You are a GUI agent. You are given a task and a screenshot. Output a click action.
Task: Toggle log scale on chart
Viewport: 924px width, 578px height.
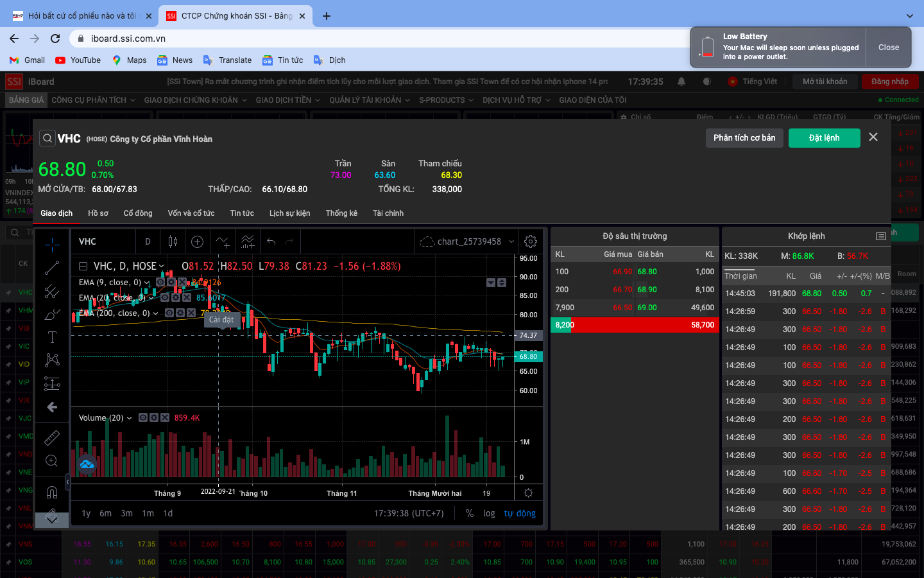[x=489, y=513]
